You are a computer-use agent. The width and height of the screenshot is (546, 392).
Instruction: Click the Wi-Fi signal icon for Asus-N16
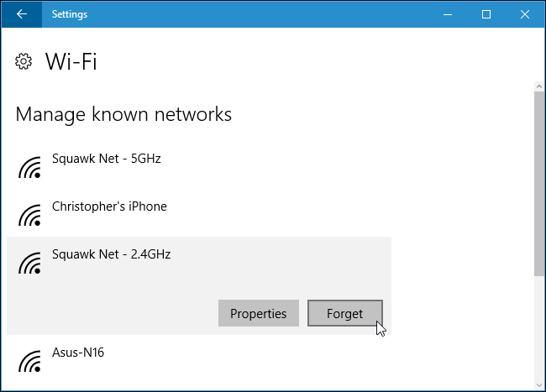coord(30,362)
